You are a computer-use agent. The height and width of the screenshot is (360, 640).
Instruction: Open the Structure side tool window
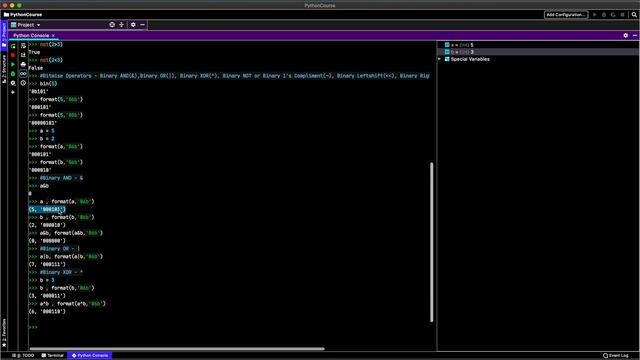pyautogui.click(x=4, y=69)
